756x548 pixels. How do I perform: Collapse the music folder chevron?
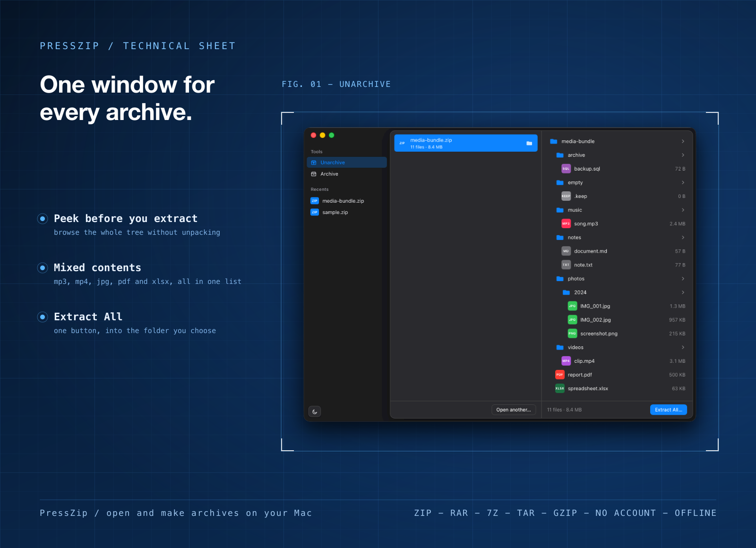pyautogui.click(x=683, y=210)
